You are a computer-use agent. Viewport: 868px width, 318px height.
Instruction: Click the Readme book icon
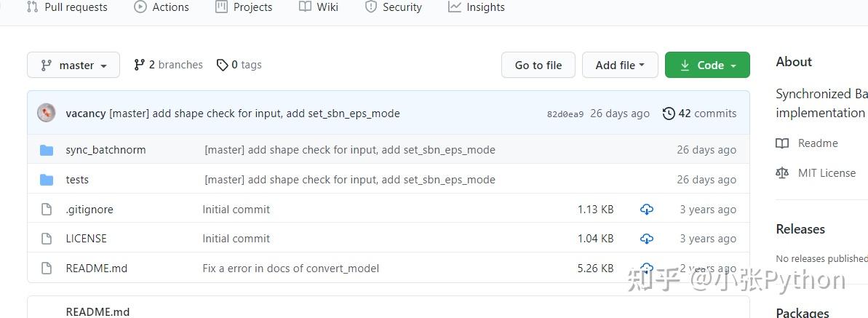pyautogui.click(x=782, y=143)
